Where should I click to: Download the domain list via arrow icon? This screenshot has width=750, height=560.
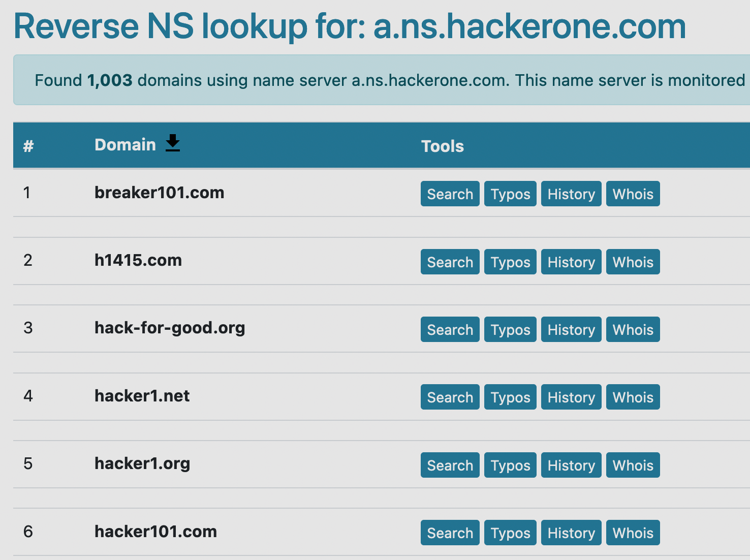(x=173, y=143)
